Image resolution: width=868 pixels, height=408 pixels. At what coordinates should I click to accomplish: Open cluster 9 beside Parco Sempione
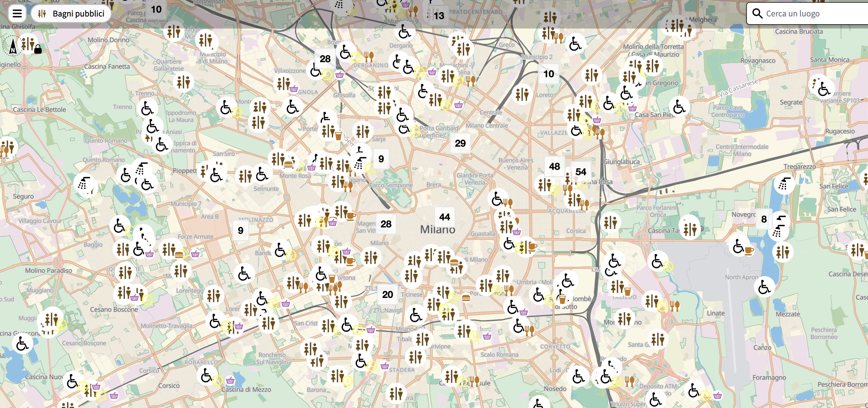point(381,159)
